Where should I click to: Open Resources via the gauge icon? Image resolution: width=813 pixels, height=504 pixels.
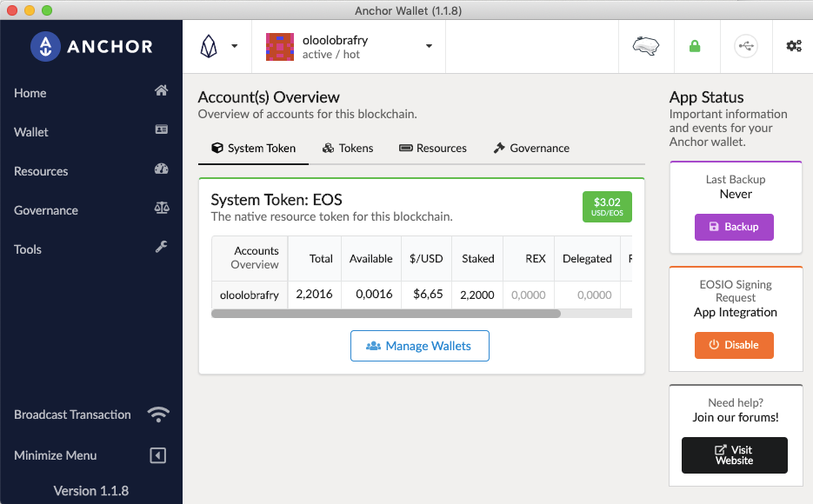[x=161, y=169]
